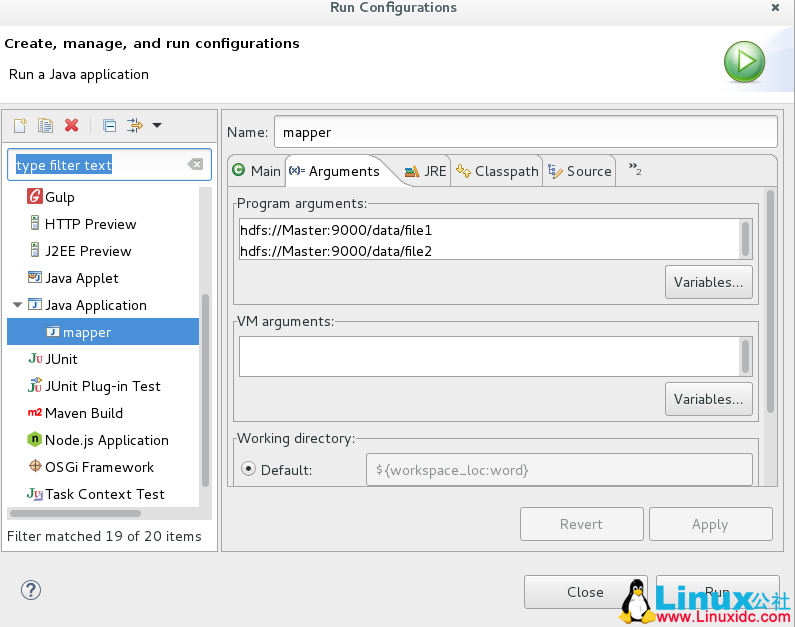795x627 pixels.
Task: Switch to the JRE tab
Action: tap(426, 171)
